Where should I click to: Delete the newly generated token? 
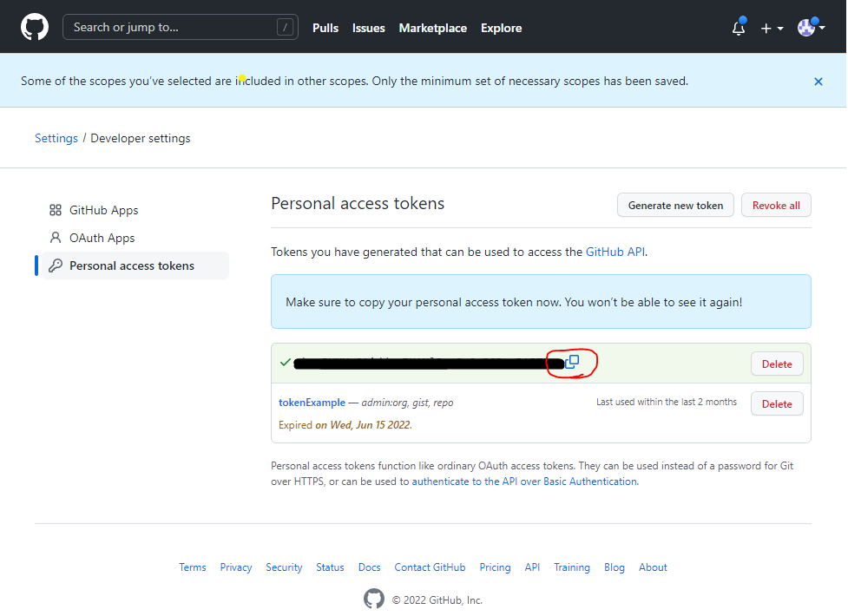pyautogui.click(x=777, y=364)
